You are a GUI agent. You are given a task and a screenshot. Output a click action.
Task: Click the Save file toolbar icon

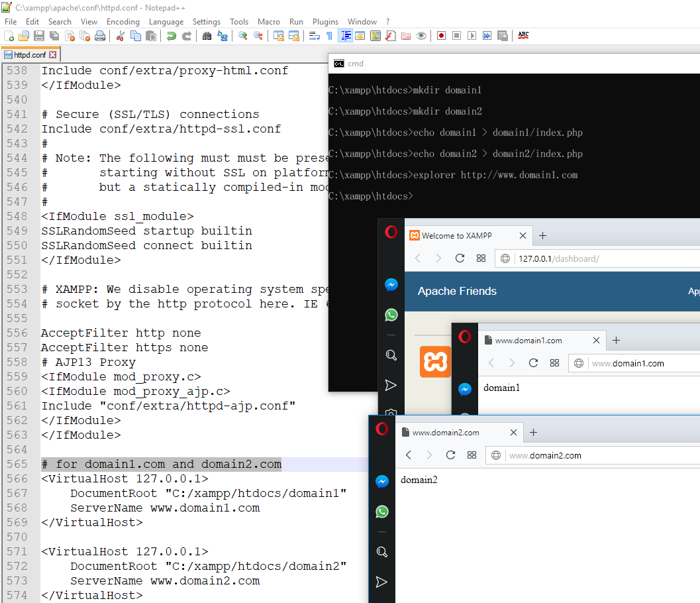pyautogui.click(x=38, y=36)
